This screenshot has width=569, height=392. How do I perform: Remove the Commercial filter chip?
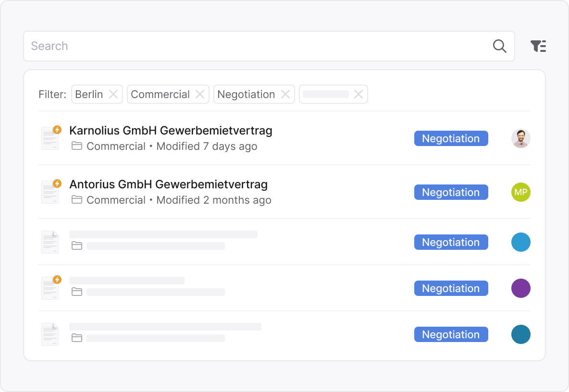[x=199, y=94]
